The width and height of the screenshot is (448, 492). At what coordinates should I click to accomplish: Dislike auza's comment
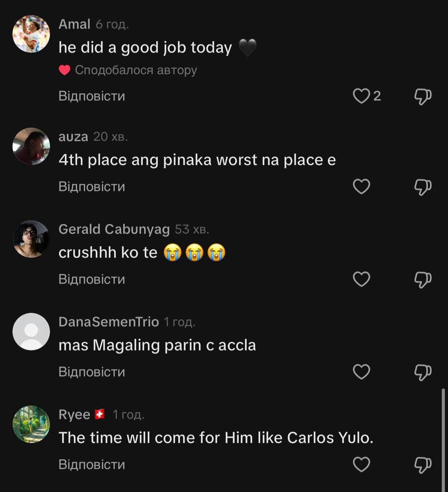click(423, 187)
